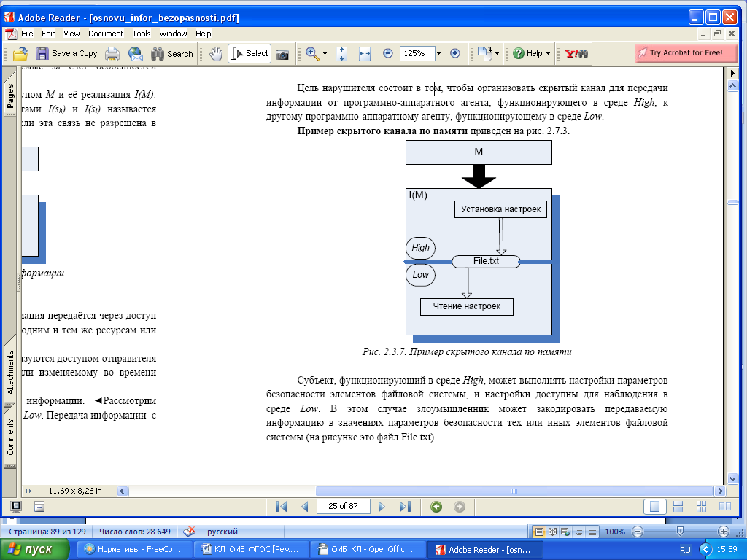
Task: Click Word zoom slider minus button
Action: (638, 532)
